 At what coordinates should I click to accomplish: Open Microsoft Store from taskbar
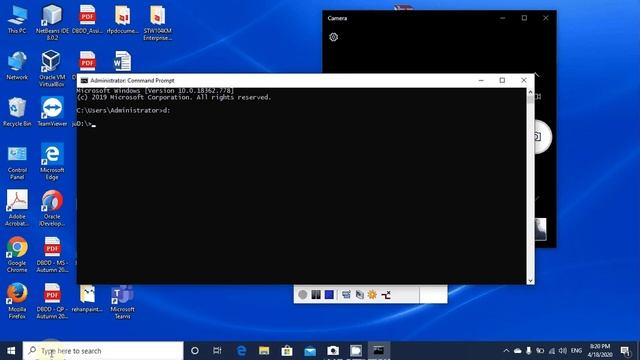click(x=287, y=351)
